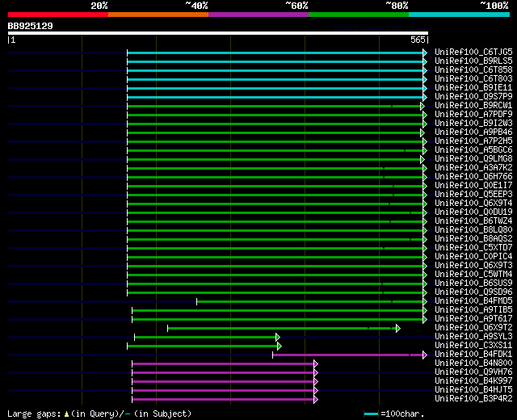Click the UniRef100_C6TJG5 hit label
Image resolution: width=517 pixels, height=420 pixels.
click(473, 52)
